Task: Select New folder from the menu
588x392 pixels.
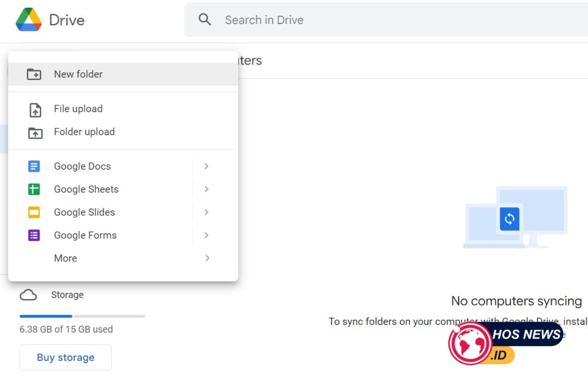Action: (x=78, y=74)
